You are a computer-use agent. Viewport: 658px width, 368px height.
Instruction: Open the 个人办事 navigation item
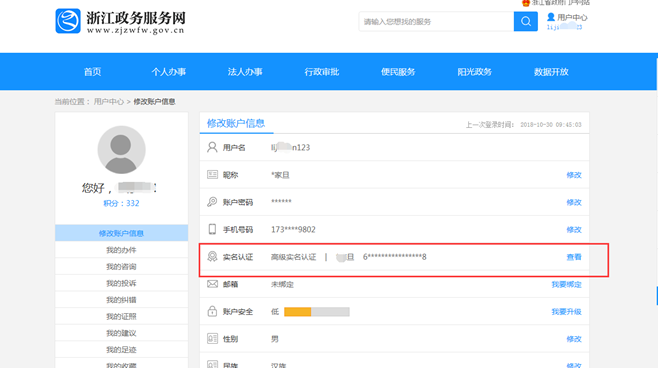(169, 72)
